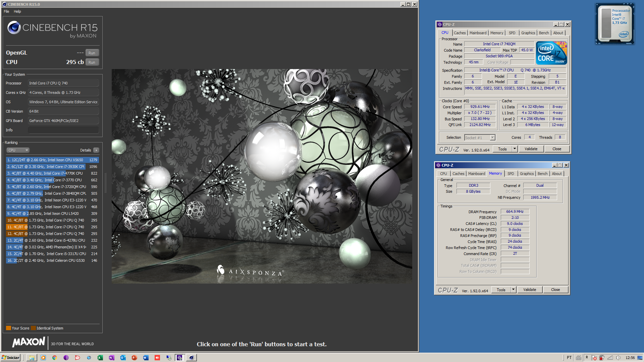Click the CPU-Z taskbar button
644x362 pixels.
pos(179,358)
